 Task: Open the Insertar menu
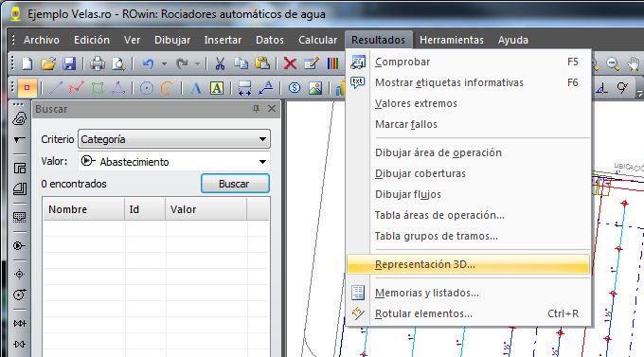[223, 40]
